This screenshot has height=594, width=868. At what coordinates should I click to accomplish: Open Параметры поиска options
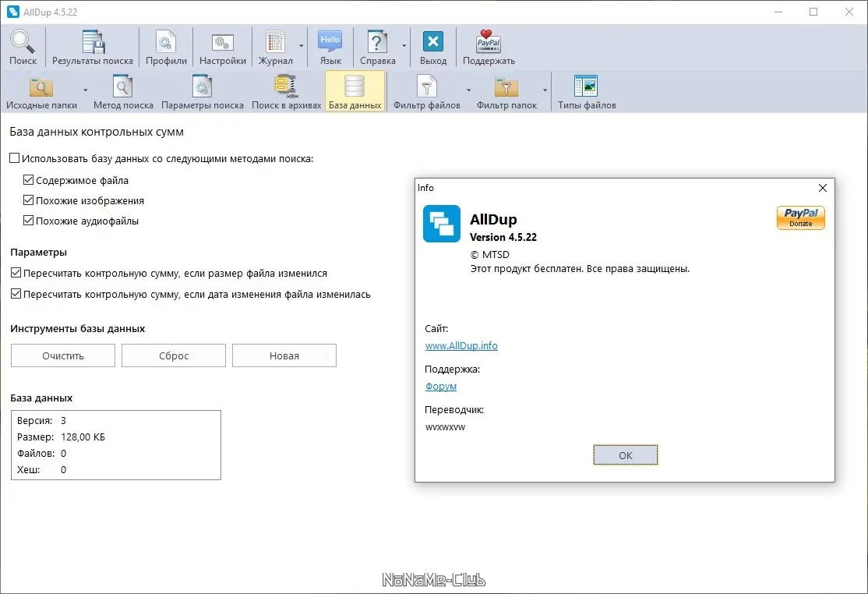202,92
